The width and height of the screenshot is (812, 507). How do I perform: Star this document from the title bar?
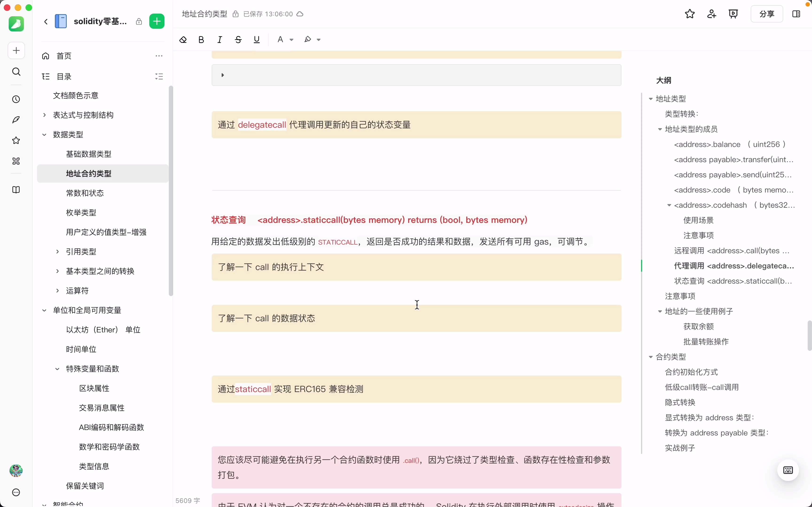pos(689,14)
